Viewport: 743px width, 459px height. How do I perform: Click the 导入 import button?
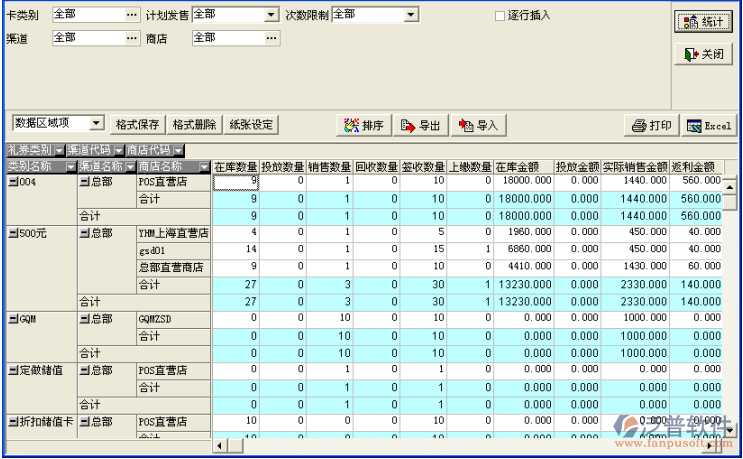478,125
